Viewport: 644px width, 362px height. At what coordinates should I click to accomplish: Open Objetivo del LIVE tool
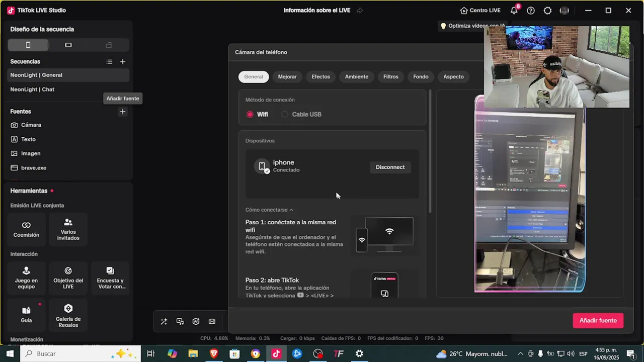(68, 278)
